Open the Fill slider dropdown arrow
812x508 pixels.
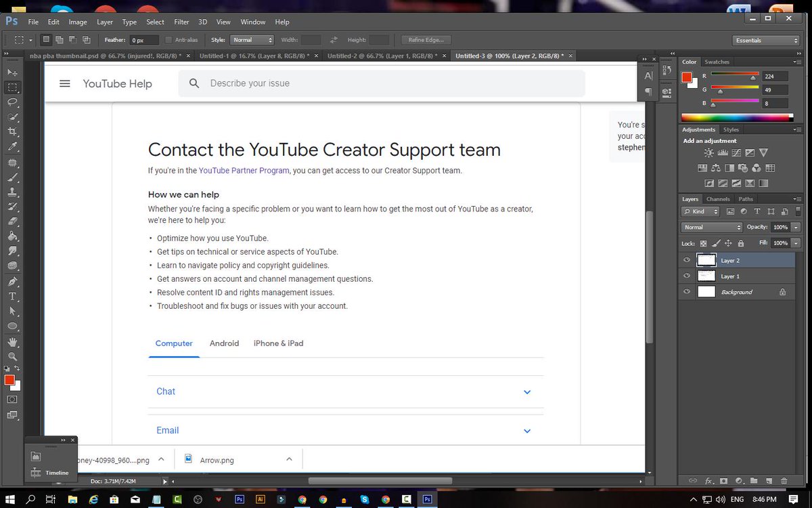796,243
